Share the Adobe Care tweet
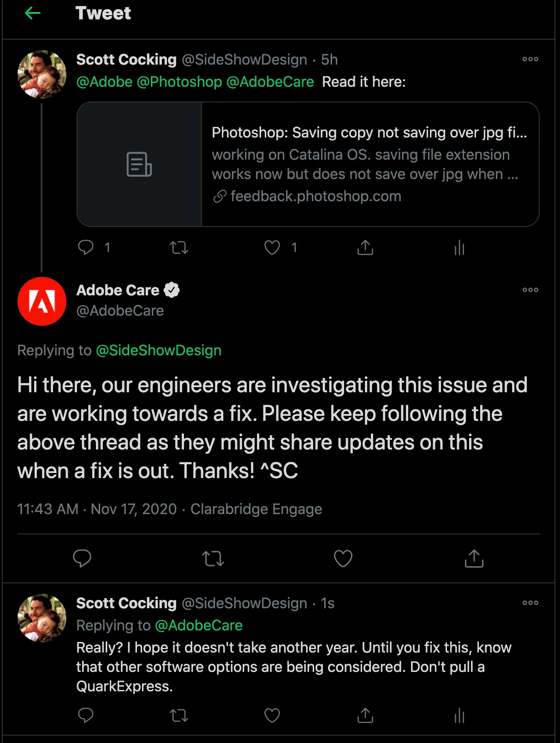Screen dimensions: 560x743 click(474, 558)
